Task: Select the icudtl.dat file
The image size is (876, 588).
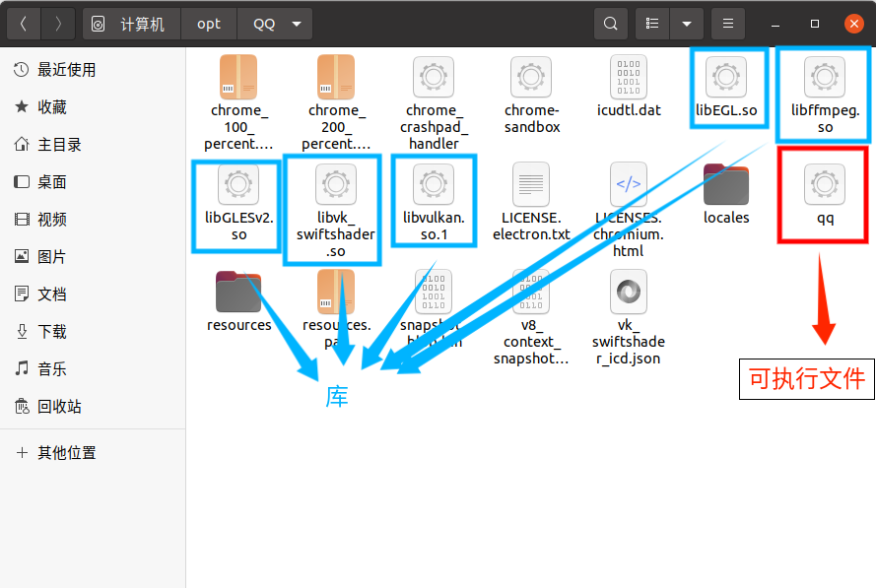Action: [x=629, y=87]
